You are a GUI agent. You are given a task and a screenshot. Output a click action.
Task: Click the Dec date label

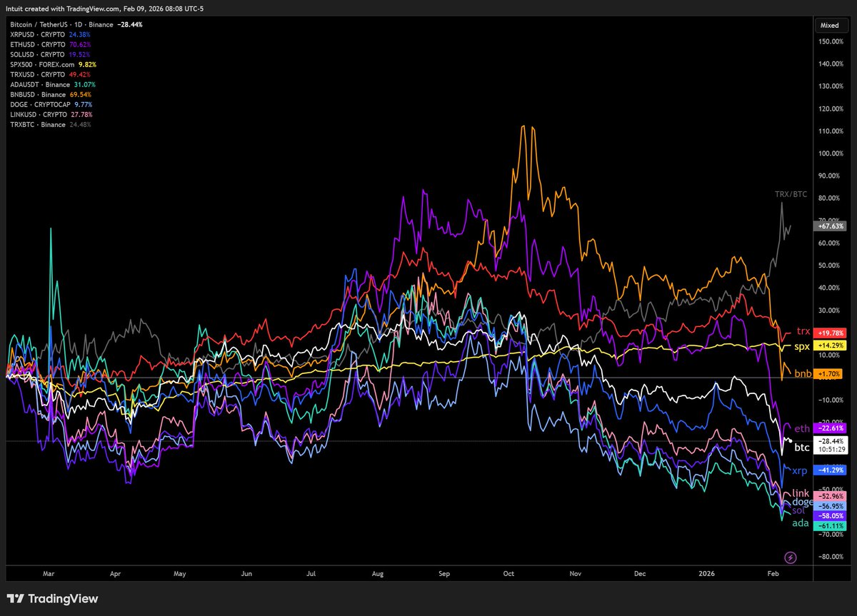pos(640,573)
